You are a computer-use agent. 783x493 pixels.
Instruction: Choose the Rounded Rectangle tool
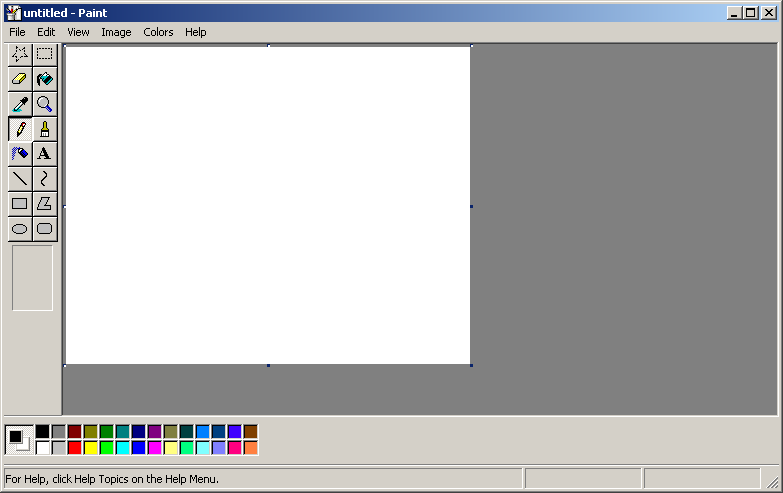coord(44,229)
